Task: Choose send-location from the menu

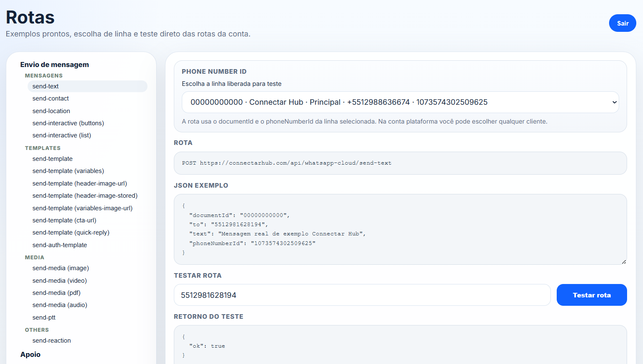Action: 51,111
